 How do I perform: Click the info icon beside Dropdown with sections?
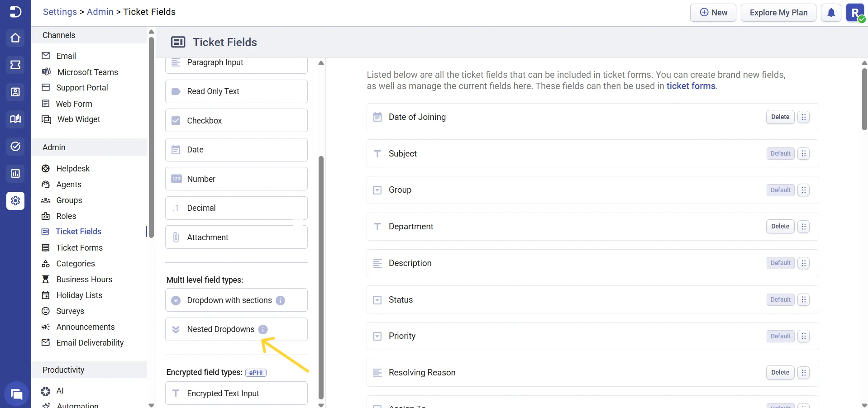(281, 300)
